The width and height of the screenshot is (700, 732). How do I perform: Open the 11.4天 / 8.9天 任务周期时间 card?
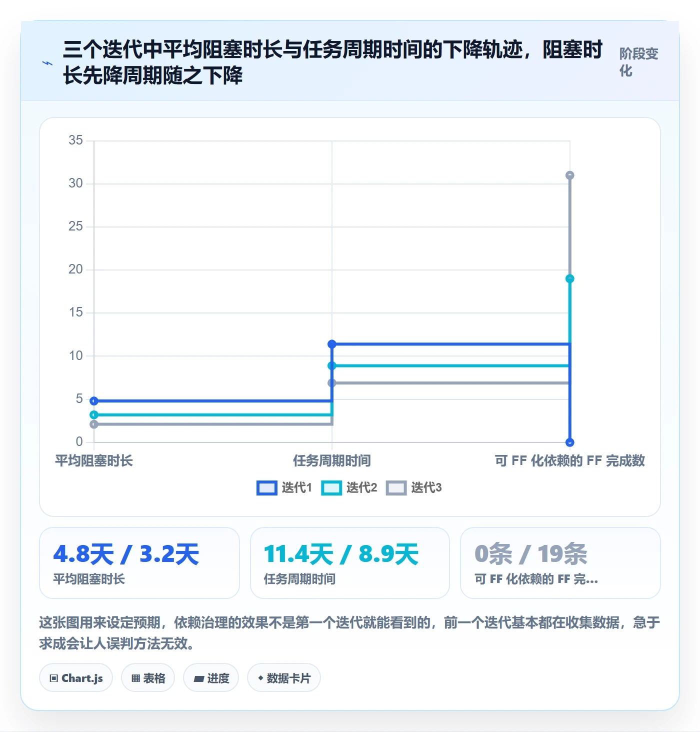(x=350, y=563)
